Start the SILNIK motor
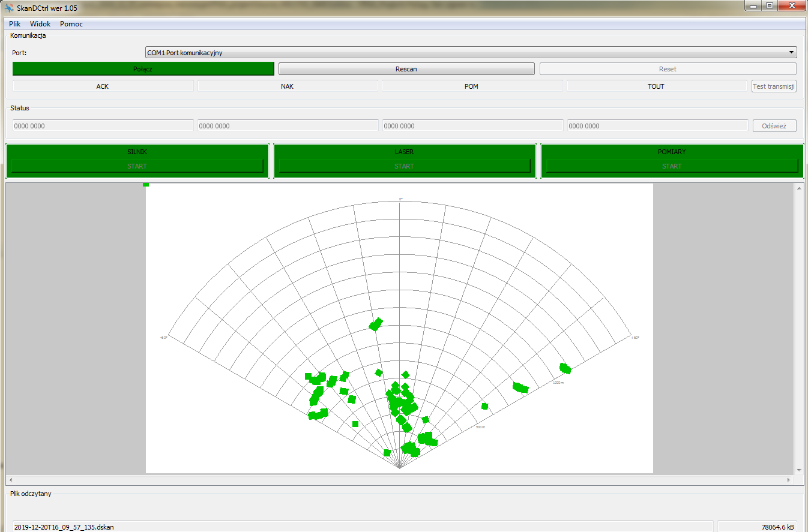 point(137,166)
